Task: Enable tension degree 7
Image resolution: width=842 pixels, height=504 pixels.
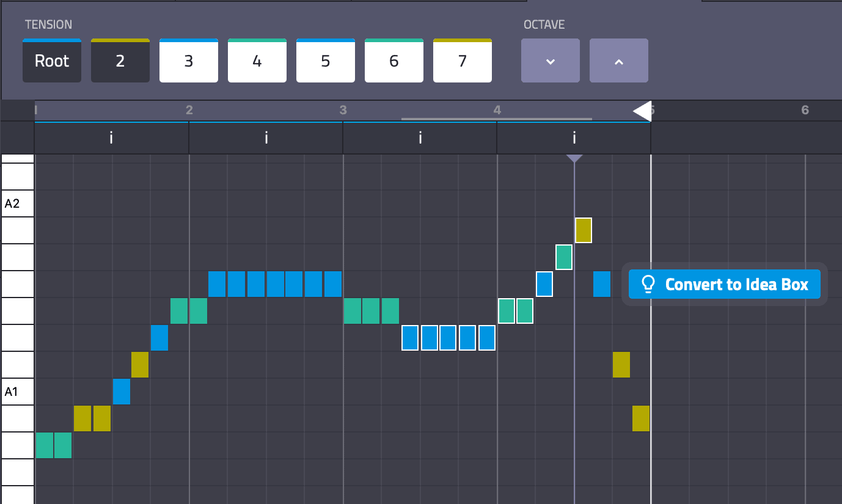Action: pyautogui.click(x=462, y=60)
